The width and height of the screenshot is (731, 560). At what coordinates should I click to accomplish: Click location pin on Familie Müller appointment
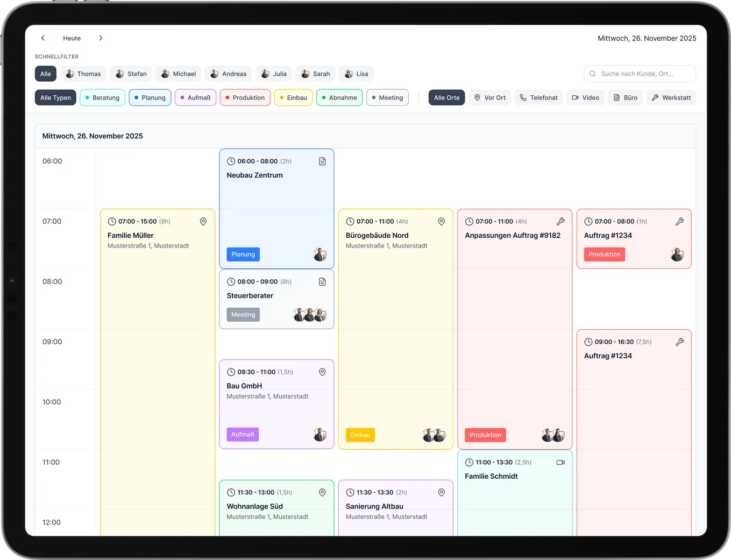point(203,222)
